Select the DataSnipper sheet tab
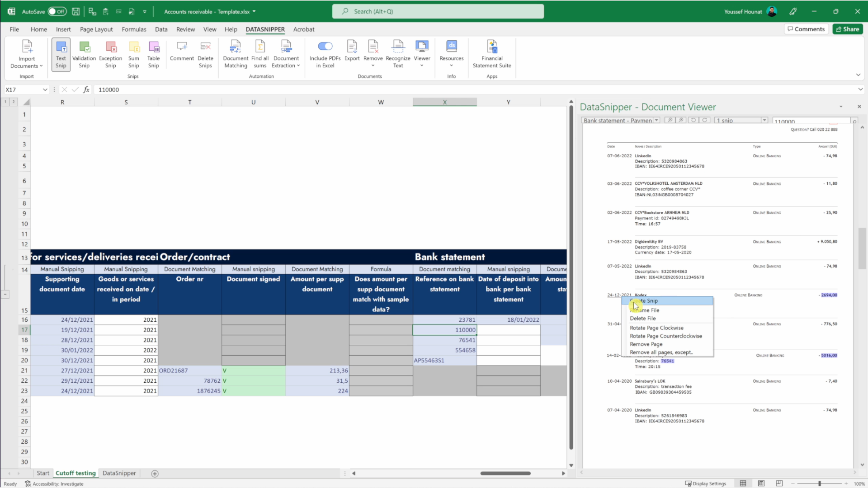The width and height of the screenshot is (868, 488). [119, 473]
